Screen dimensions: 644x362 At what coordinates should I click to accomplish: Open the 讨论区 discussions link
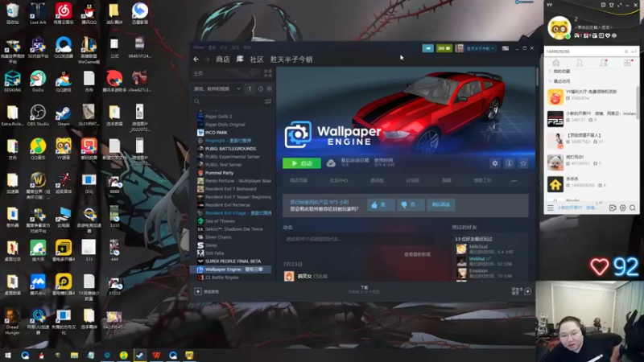tap(413, 180)
